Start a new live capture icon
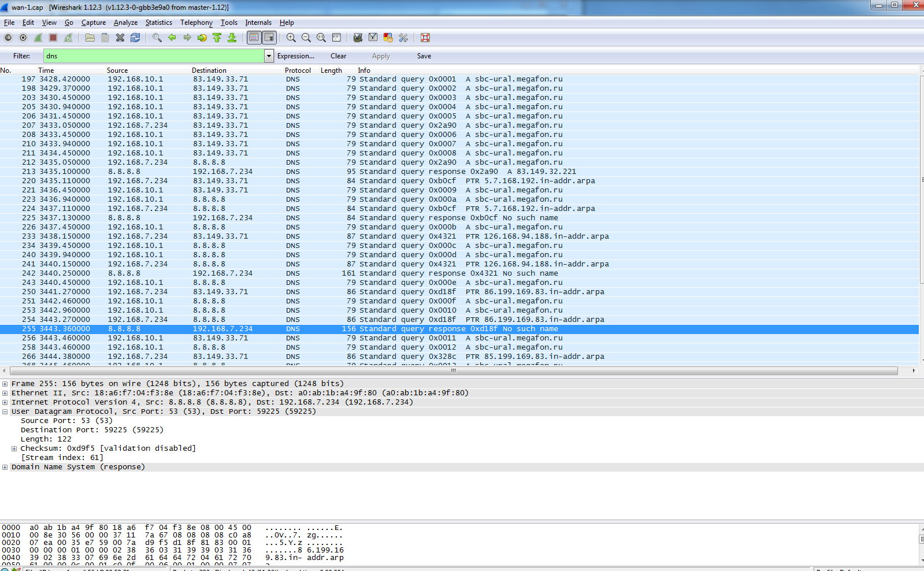 click(x=38, y=38)
